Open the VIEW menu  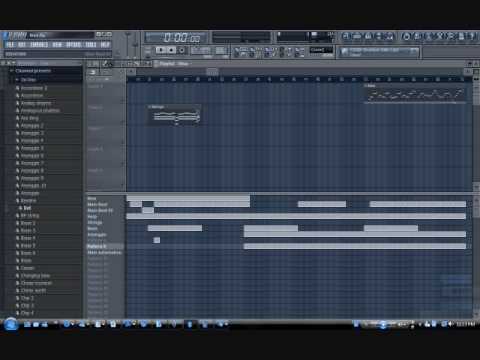point(57,45)
